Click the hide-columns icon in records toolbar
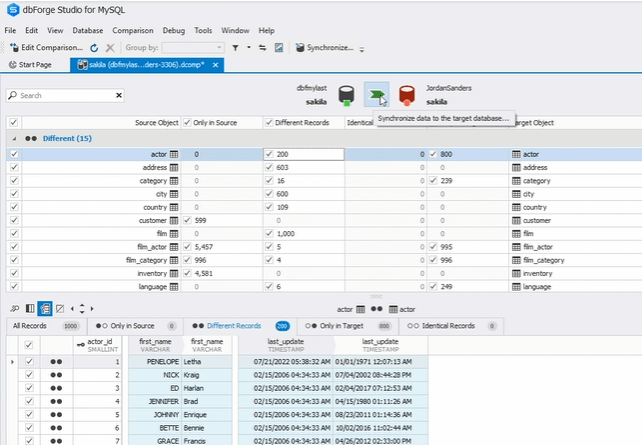642x445 pixels. coord(60,309)
